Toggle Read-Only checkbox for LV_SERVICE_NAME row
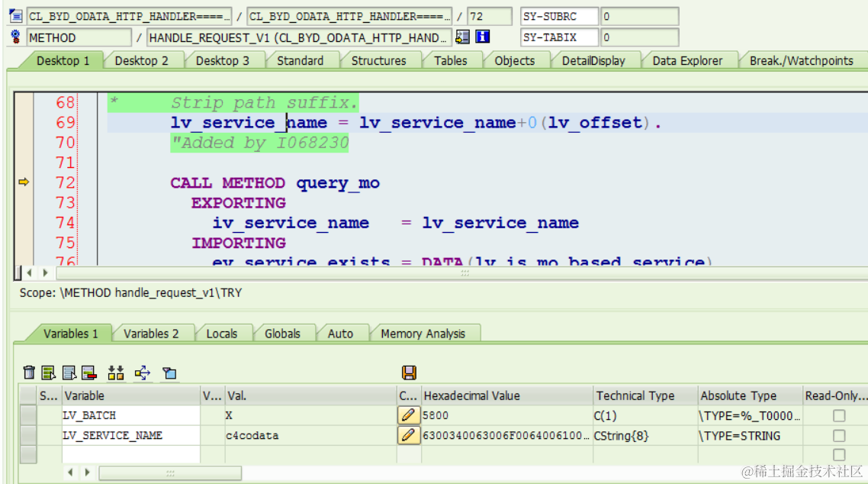The width and height of the screenshot is (868, 484). 839,436
